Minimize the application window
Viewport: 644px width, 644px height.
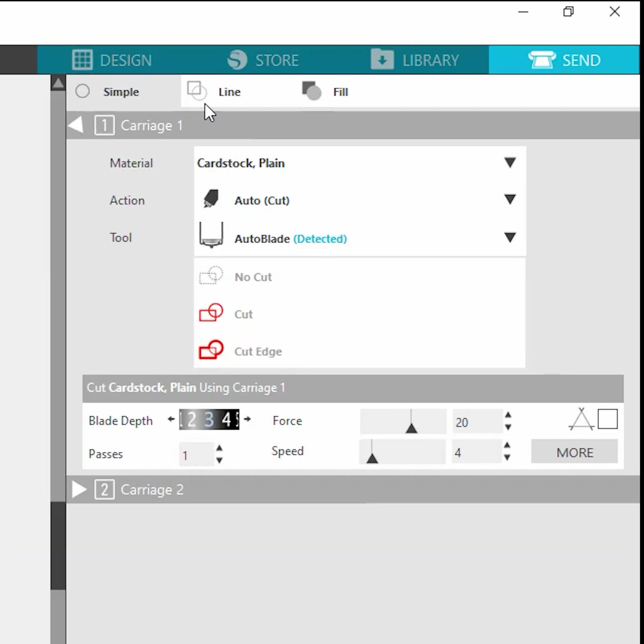523,11
